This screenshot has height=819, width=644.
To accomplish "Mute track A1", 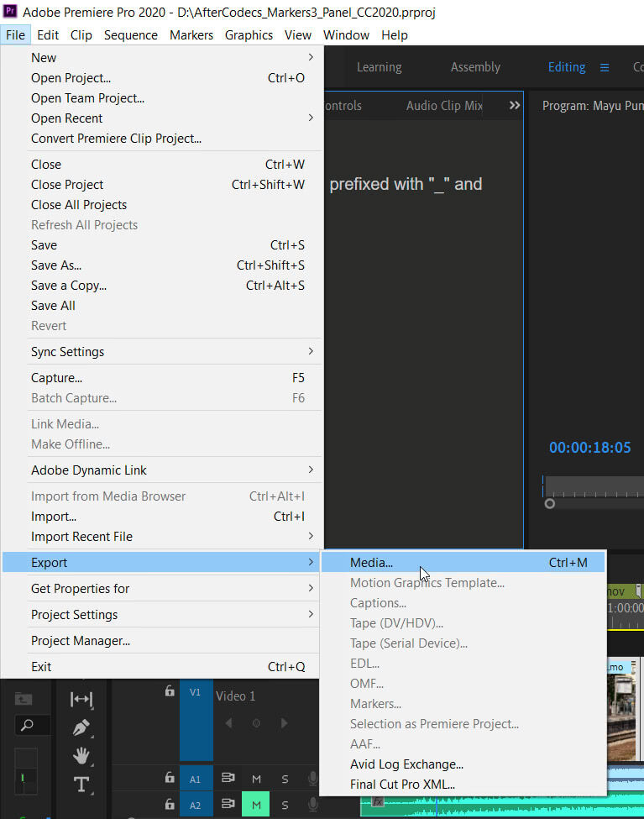I will point(256,779).
